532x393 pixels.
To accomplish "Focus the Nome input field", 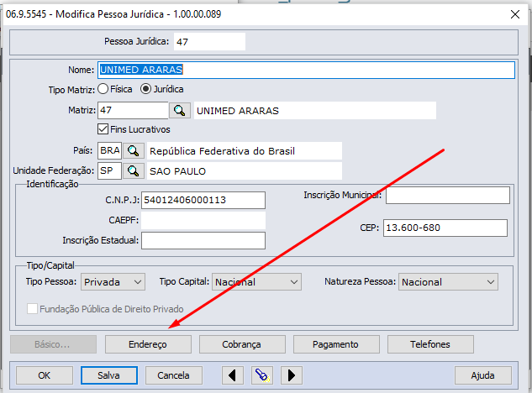I will pos(306,70).
